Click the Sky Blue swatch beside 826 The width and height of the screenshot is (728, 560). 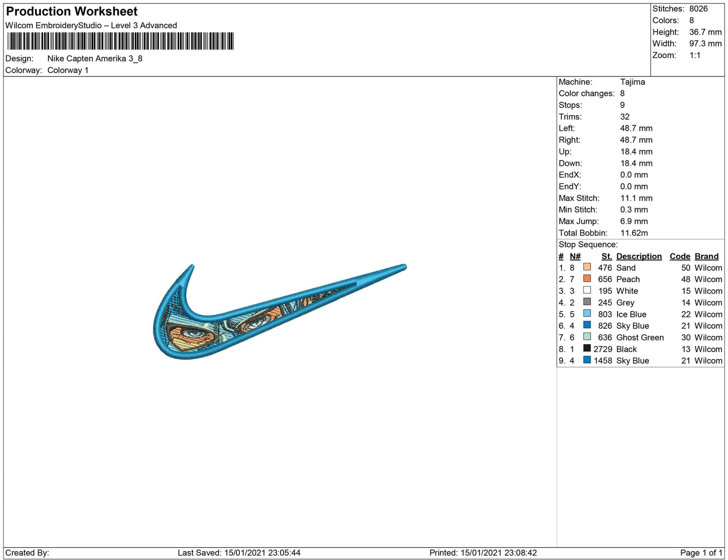pos(587,325)
